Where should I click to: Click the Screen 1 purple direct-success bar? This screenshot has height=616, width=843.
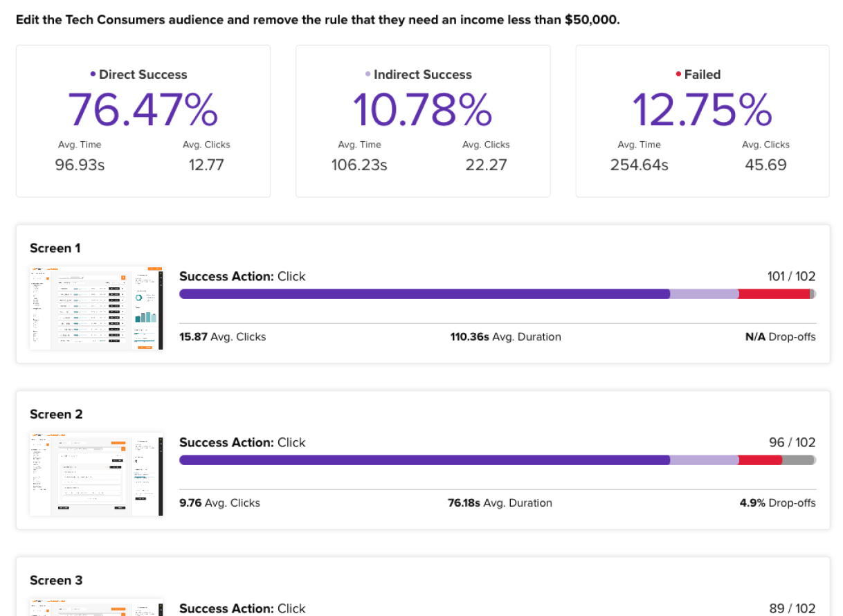pos(424,294)
